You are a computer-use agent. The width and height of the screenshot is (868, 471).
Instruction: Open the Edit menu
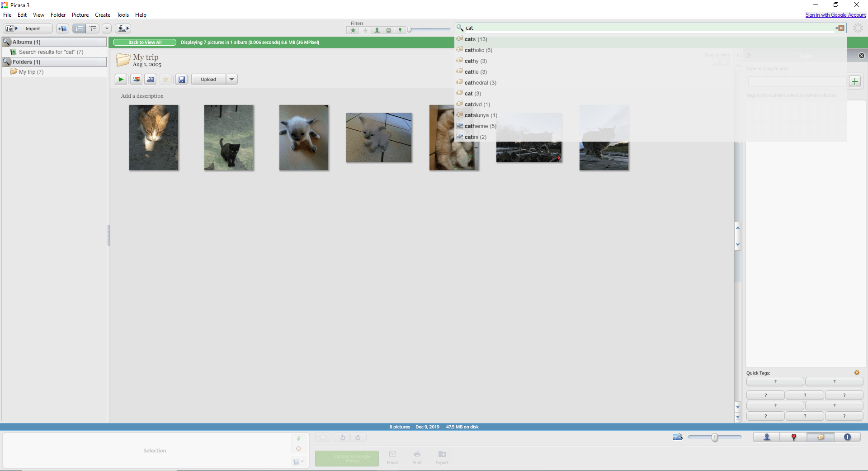(22, 15)
